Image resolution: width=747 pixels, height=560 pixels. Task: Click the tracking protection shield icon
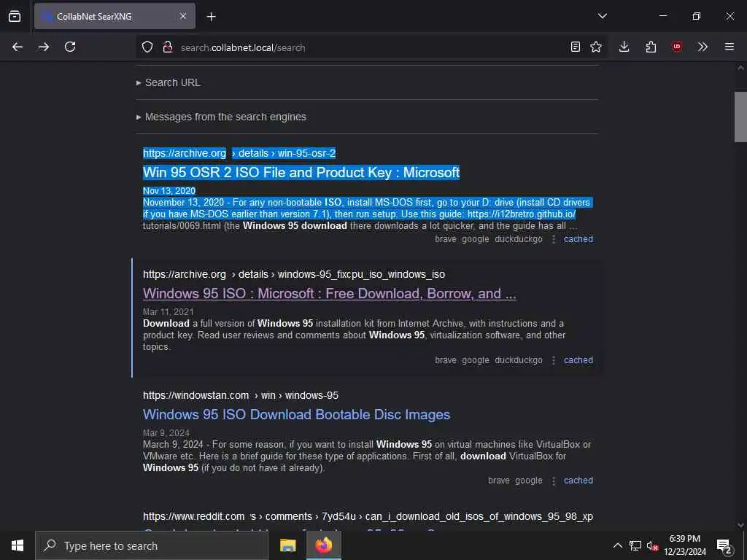click(x=147, y=47)
